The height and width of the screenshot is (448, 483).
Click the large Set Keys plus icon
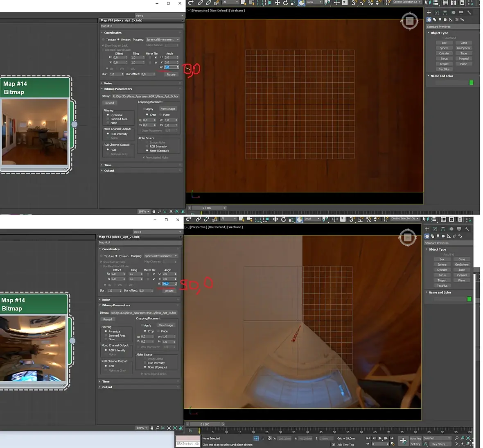click(403, 441)
